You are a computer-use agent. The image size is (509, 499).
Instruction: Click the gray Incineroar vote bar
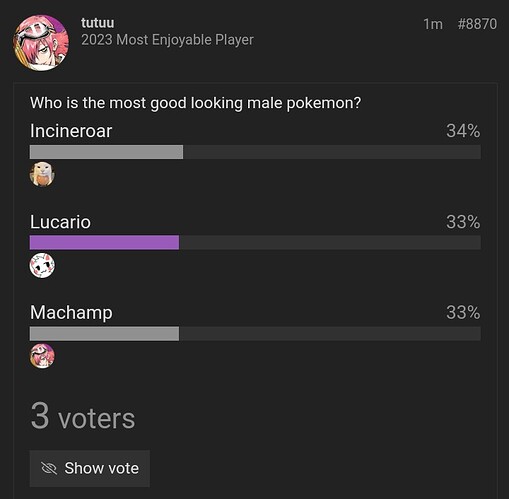click(106, 152)
